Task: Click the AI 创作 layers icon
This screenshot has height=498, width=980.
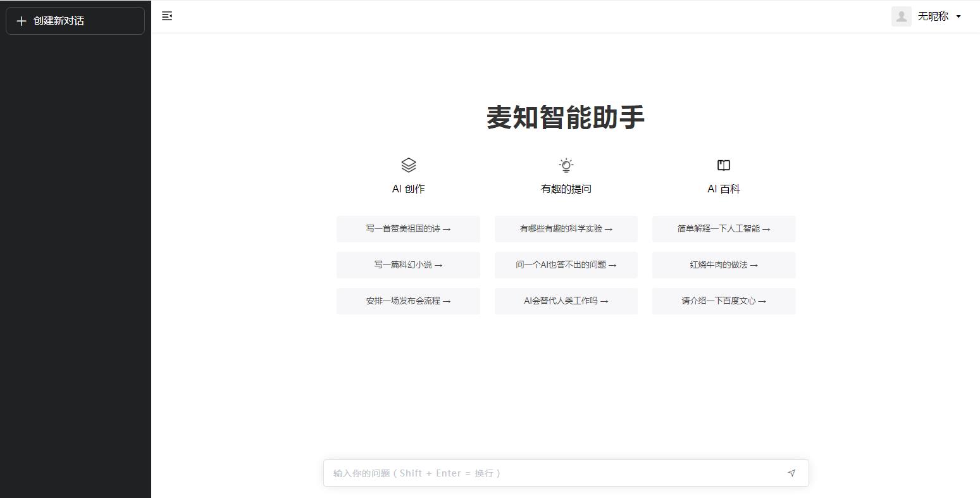Action: 408,165
